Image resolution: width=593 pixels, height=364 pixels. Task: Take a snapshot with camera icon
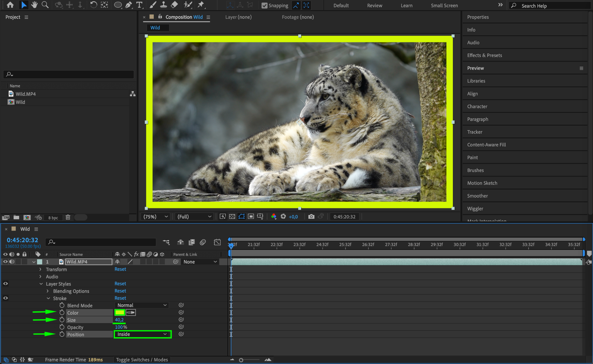coord(311,217)
